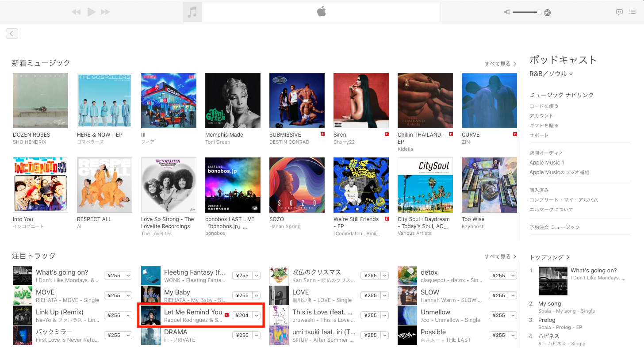Image resolution: width=644 pixels, height=348 pixels.
Task: Open the Too Wise album cover
Action: pyautogui.click(x=489, y=185)
